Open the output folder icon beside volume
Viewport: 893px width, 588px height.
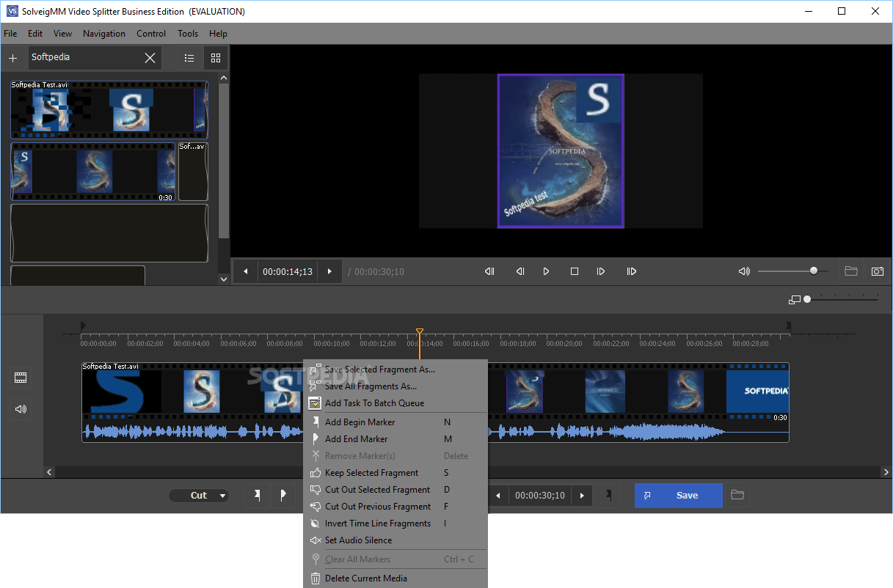pos(851,271)
